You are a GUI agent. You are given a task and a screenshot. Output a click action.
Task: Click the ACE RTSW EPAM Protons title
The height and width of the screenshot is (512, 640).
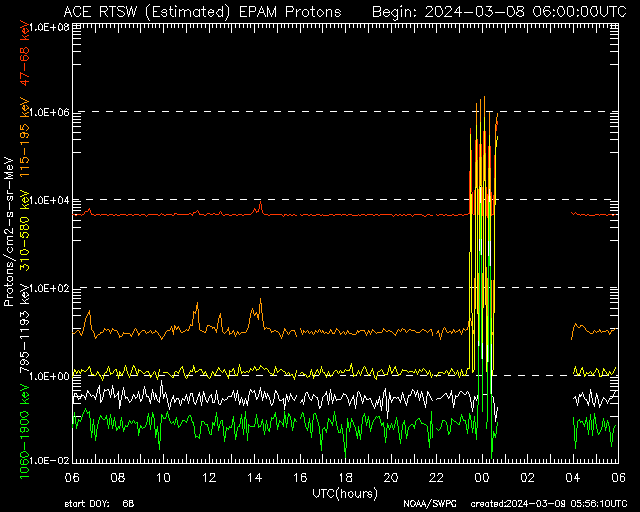pos(202,12)
